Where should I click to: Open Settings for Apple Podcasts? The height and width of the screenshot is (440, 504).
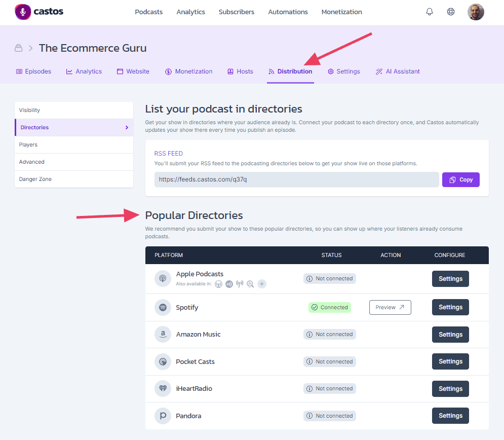450,279
